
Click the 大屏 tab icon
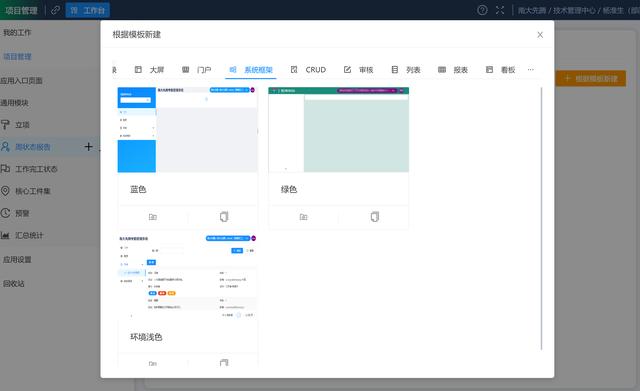(x=138, y=69)
